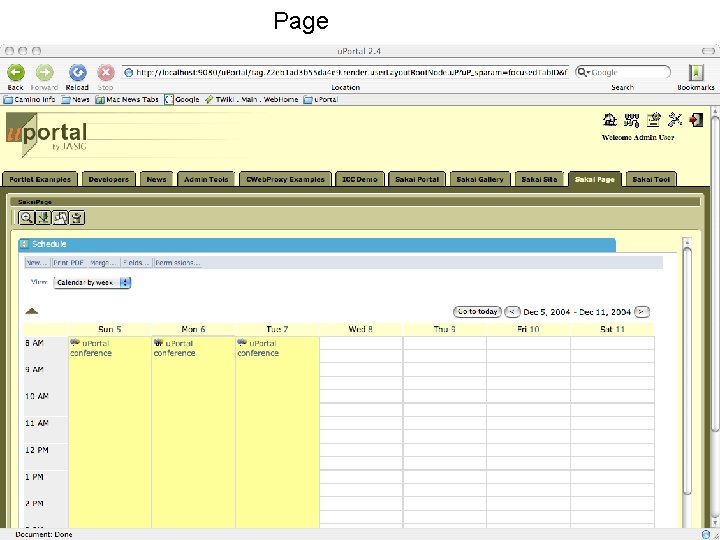Open Sunday's uPortal conference event
Viewport: 720px width, 540px height.
(x=91, y=348)
